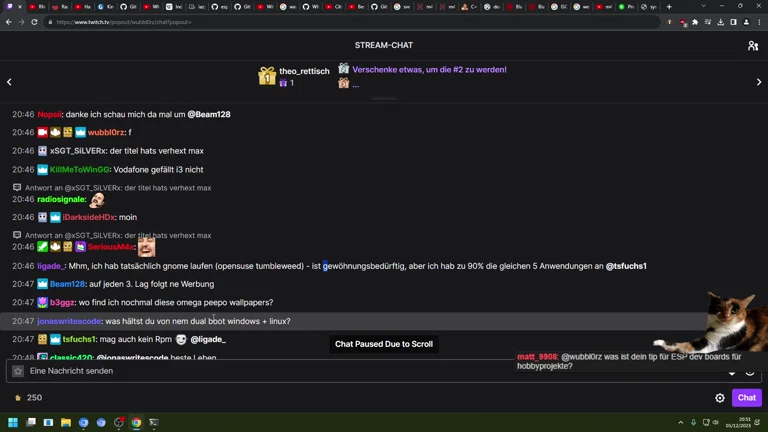Open wubbl0rz user card
Screen dimensions: 768x432
[x=106, y=132]
